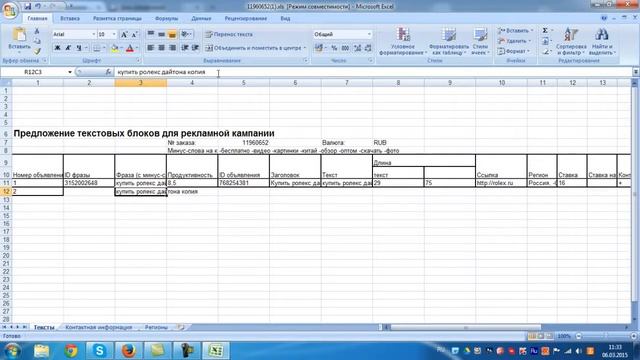
Task: Click the Cut scissors icon
Action: tap(37, 31)
